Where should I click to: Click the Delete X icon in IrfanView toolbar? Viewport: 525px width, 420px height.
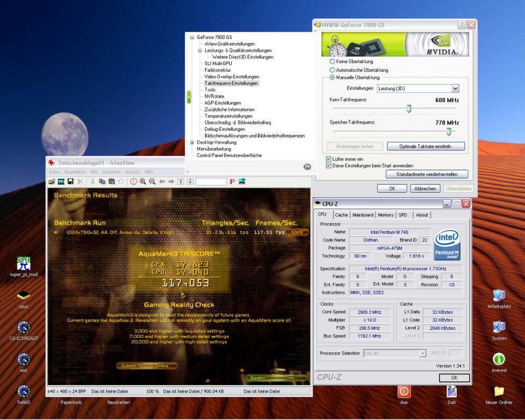80,182
